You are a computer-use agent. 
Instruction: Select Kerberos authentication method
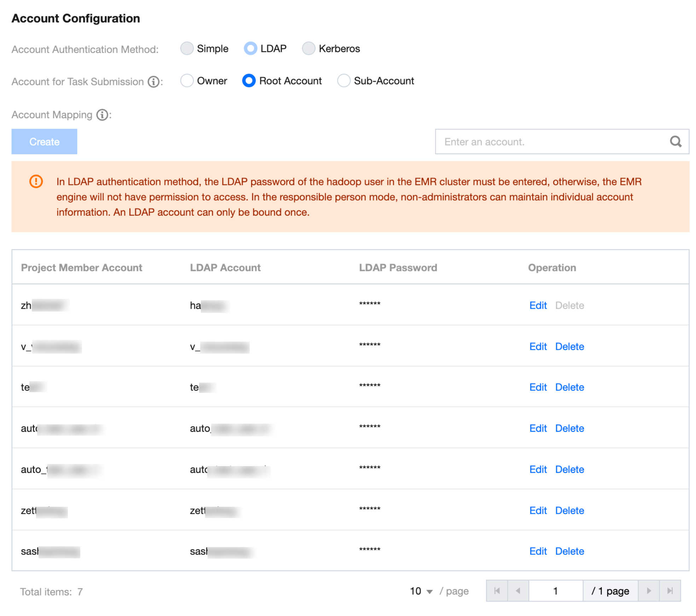308,48
